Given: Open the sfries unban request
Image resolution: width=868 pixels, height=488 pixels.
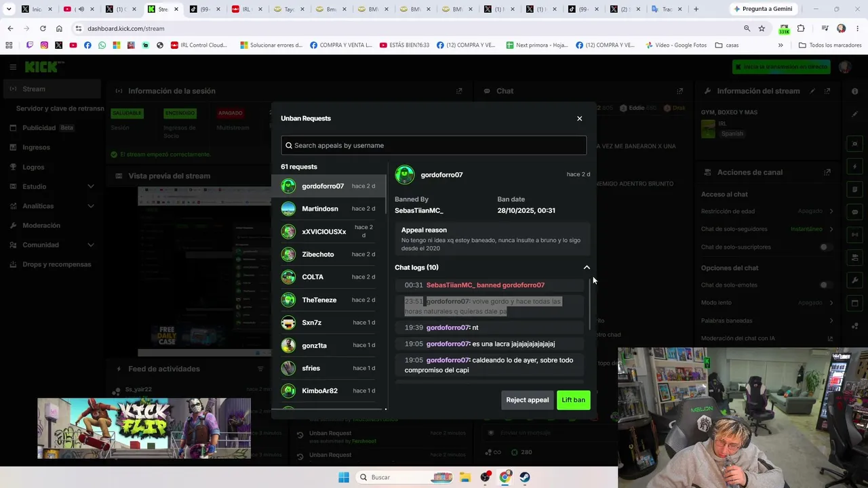Looking at the screenshot, I should pyautogui.click(x=329, y=368).
